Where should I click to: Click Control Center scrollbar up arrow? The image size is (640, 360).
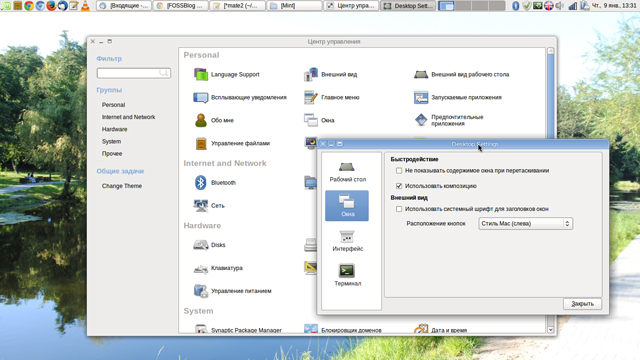point(551,51)
